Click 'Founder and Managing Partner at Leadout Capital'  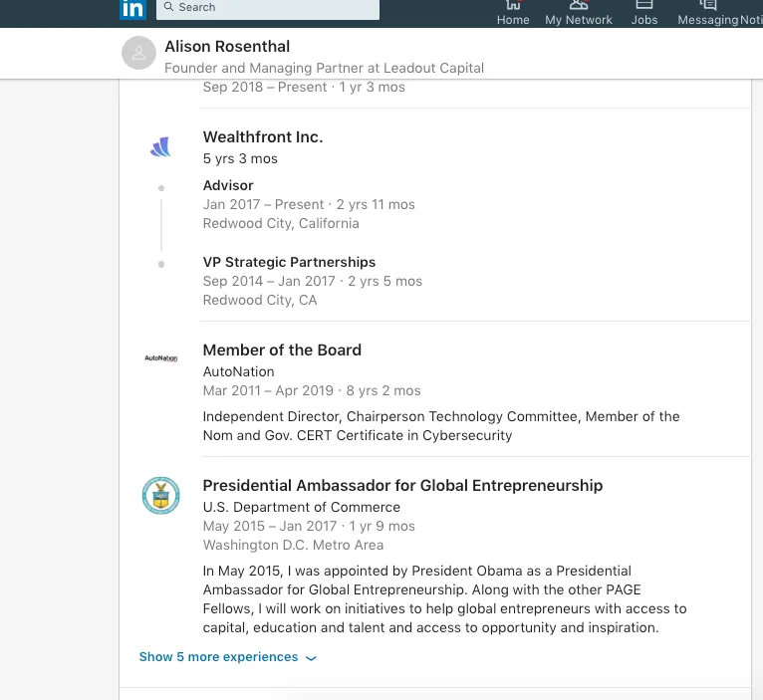[324, 68]
